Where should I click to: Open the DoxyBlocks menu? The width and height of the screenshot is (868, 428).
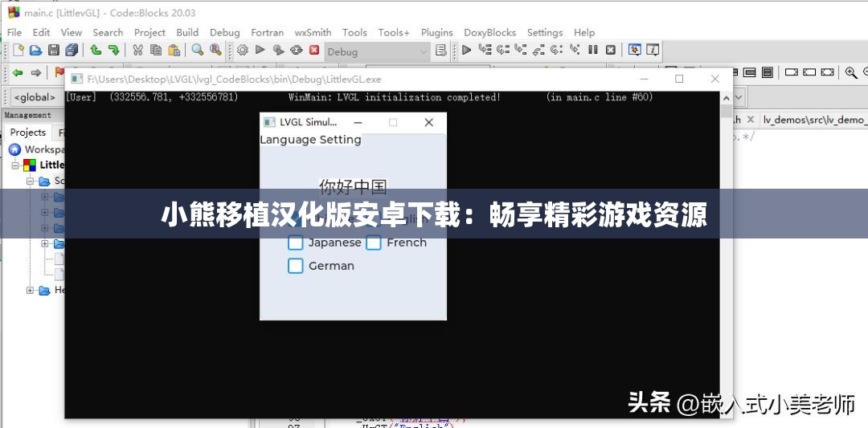[x=490, y=33]
